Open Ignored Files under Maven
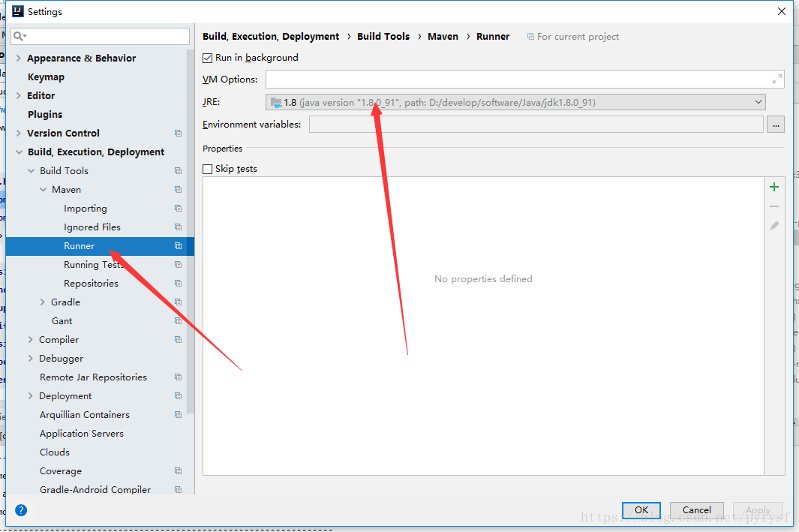 pos(92,227)
